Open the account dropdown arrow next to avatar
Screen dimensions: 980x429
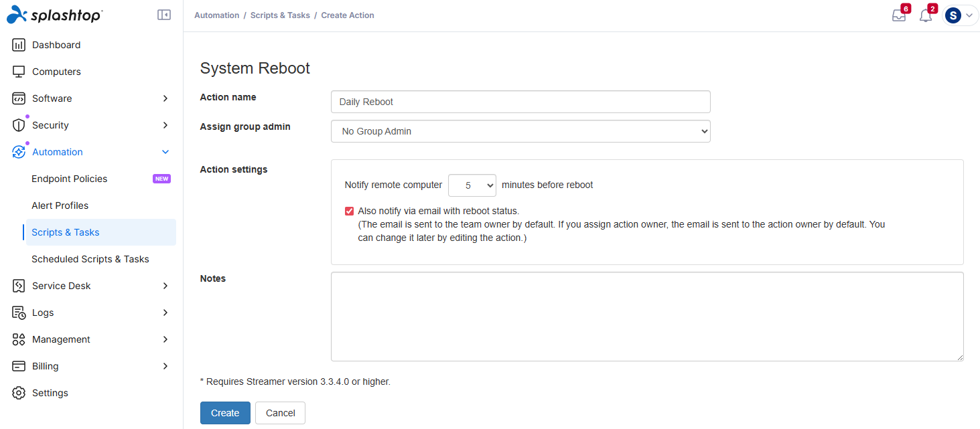969,15
